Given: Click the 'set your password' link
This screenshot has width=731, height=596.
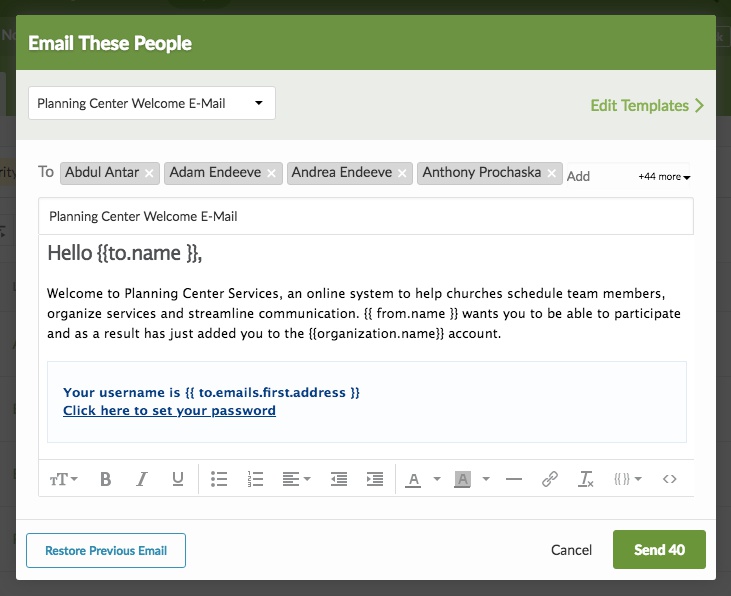Looking at the screenshot, I should pyautogui.click(x=169, y=410).
